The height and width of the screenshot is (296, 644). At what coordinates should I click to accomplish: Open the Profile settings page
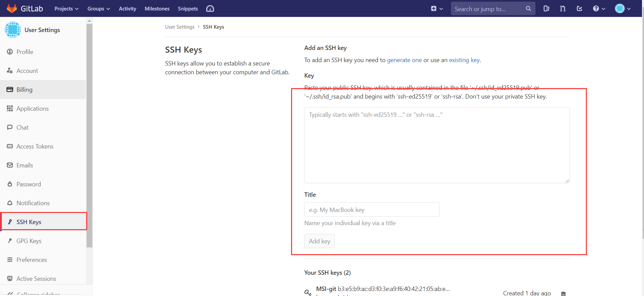(x=43, y=52)
